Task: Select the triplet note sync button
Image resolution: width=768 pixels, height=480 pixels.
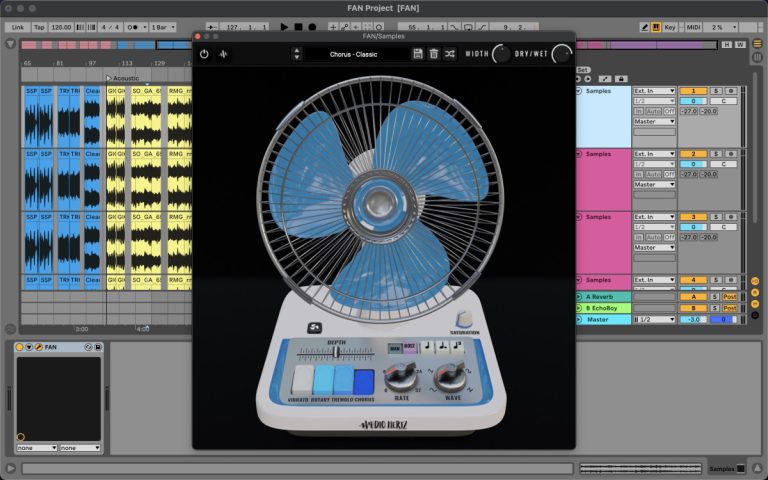Action: [x=456, y=347]
